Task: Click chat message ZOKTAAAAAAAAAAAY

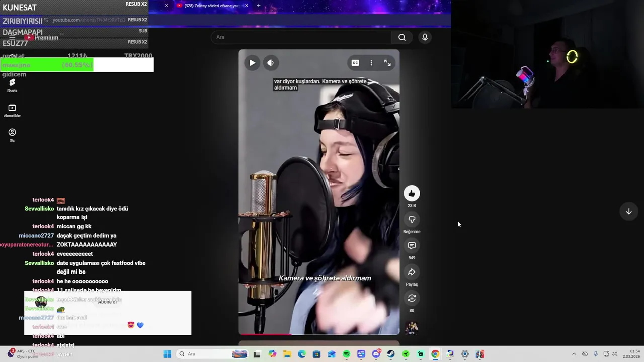Action: 87,245
